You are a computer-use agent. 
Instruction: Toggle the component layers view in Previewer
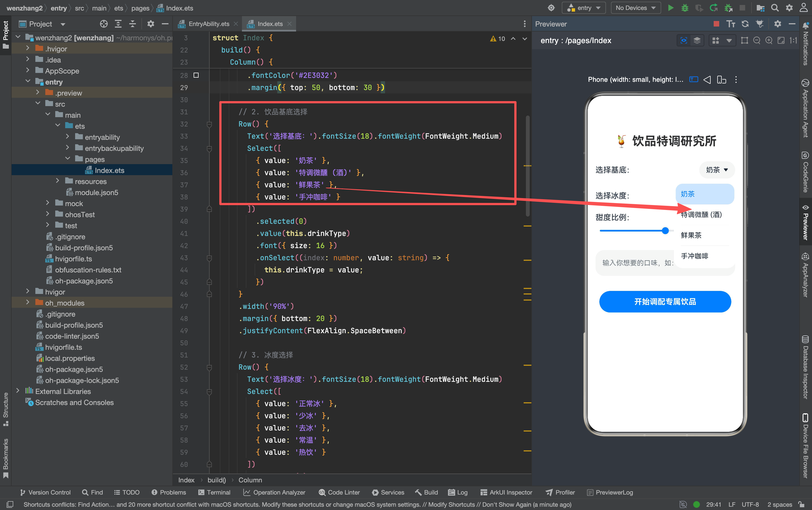pyautogui.click(x=697, y=41)
